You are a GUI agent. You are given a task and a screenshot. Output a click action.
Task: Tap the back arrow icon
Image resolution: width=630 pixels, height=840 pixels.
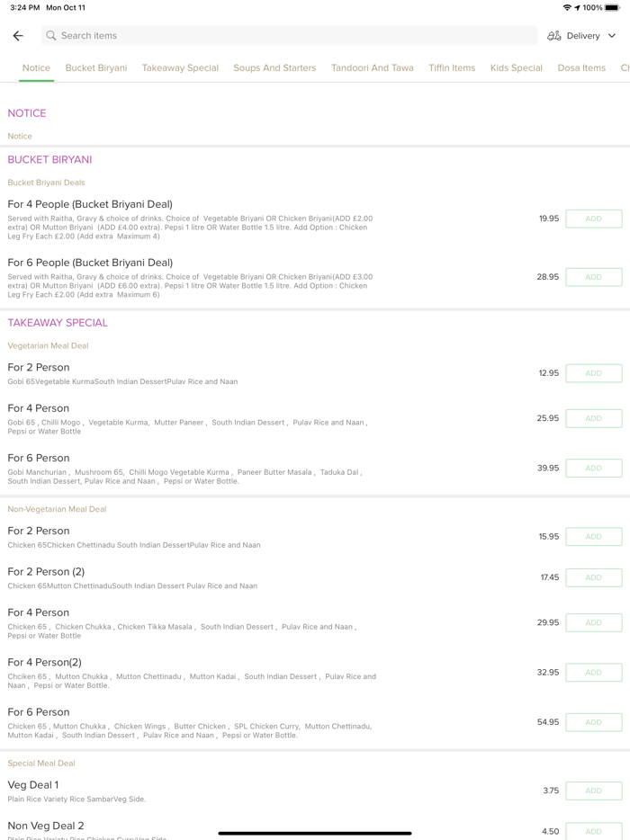click(18, 36)
